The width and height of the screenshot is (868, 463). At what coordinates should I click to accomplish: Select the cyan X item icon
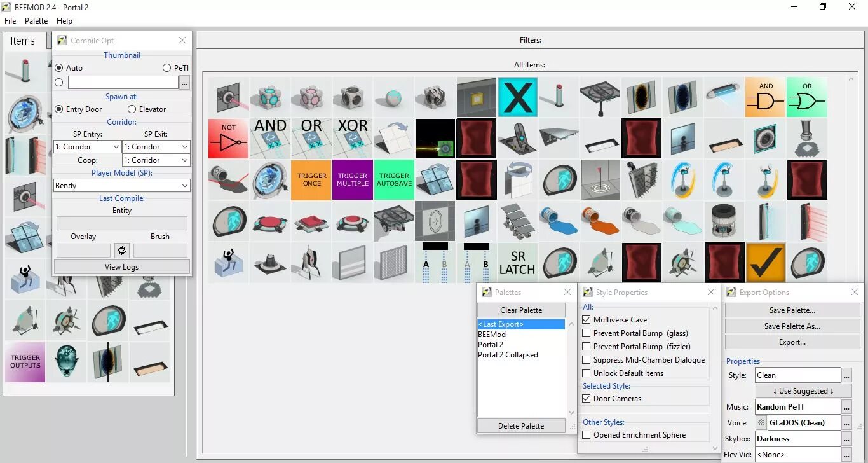517,97
